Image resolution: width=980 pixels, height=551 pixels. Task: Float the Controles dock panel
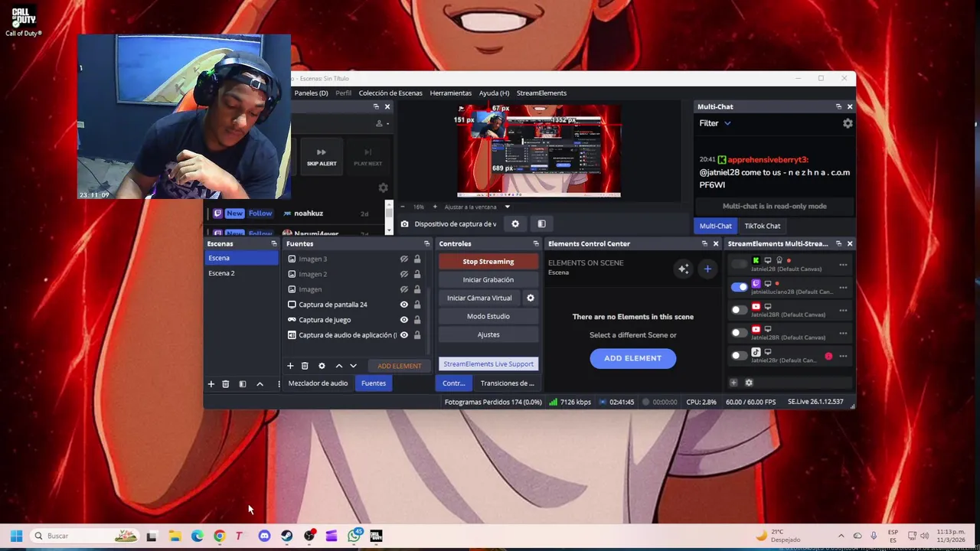(x=536, y=244)
